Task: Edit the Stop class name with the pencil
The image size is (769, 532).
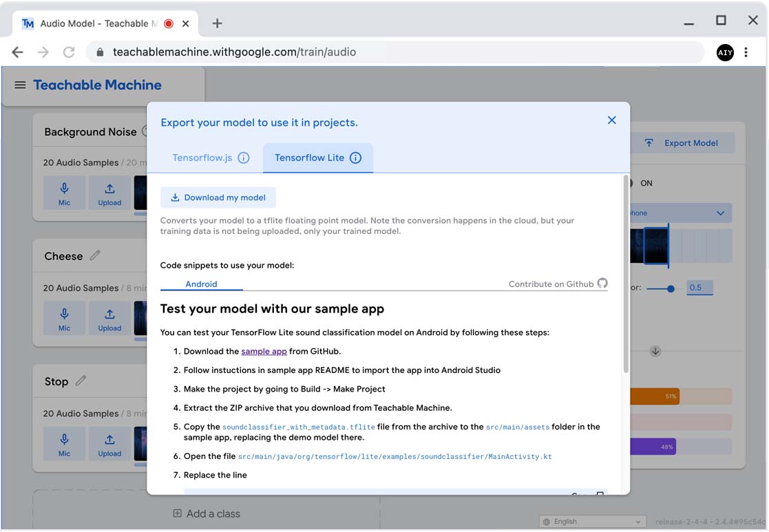Action: pos(81,381)
